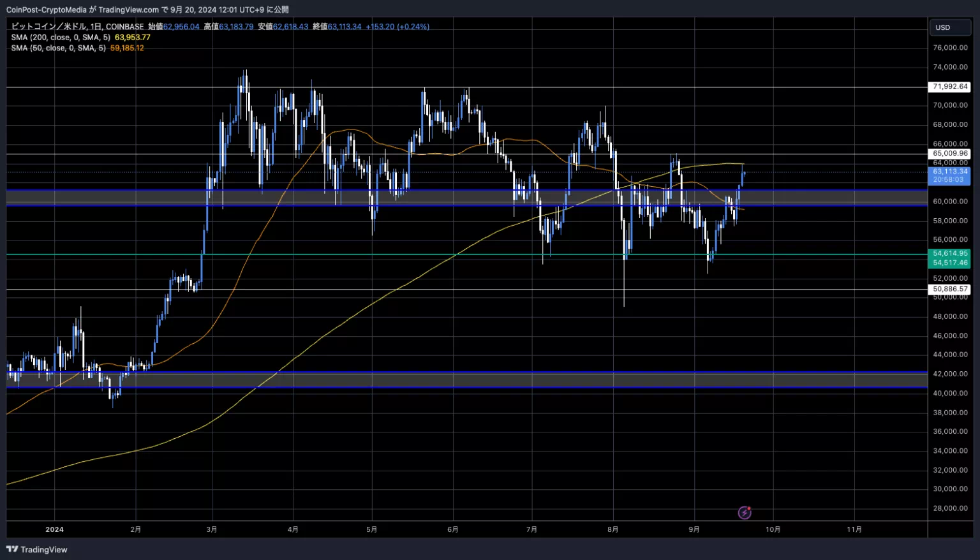Click the 8月 label on time axis
The width and height of the screenshot is (980, 560).
tap(613, 529)
